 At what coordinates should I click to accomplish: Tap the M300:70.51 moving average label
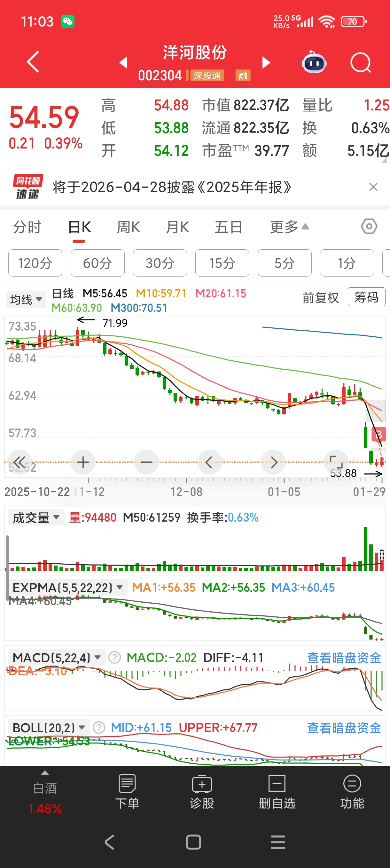(139, 308)
